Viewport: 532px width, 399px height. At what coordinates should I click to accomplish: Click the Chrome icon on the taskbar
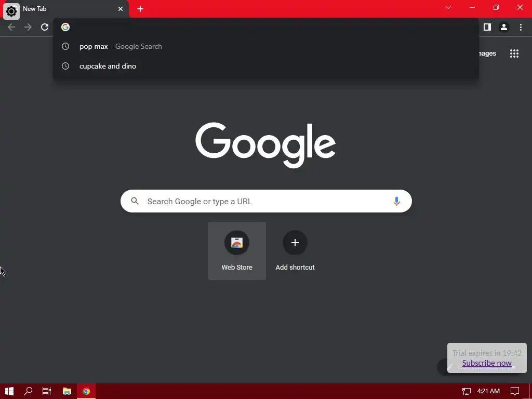86,391
